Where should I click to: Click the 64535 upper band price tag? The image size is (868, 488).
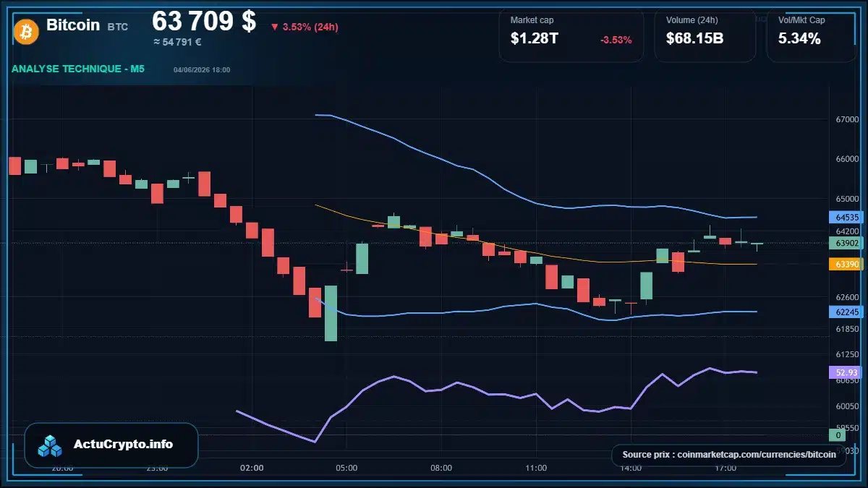pyautogui.click(x=846, y=217)
